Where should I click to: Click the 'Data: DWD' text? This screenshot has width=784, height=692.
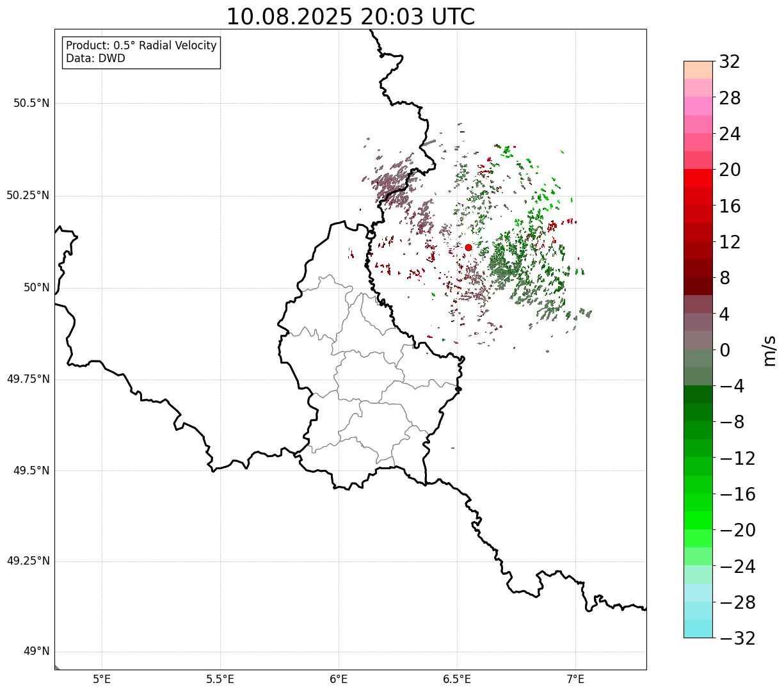click(x=95, y=58)
